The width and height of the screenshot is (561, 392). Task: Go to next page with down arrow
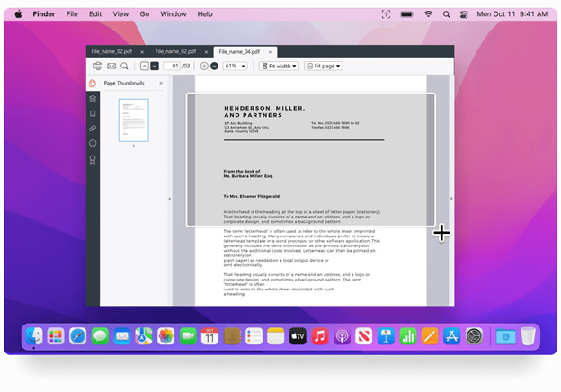pyautogui.click(x=155, y=67)
